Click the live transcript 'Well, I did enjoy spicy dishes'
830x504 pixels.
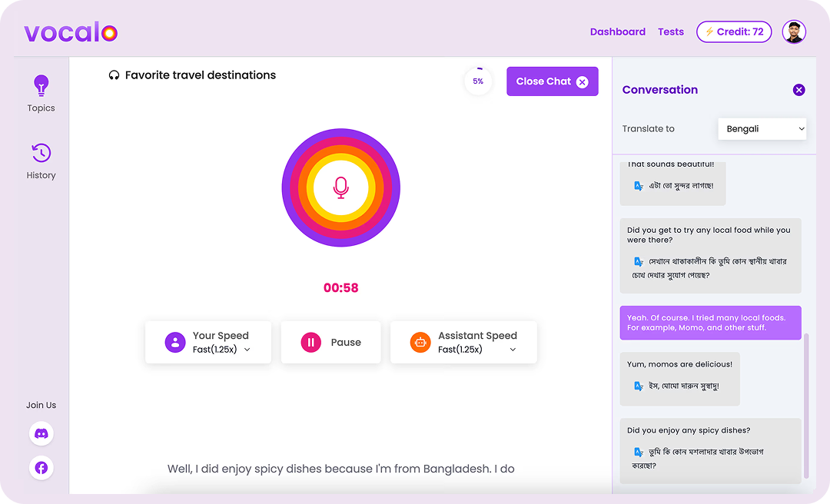(341, 469)
